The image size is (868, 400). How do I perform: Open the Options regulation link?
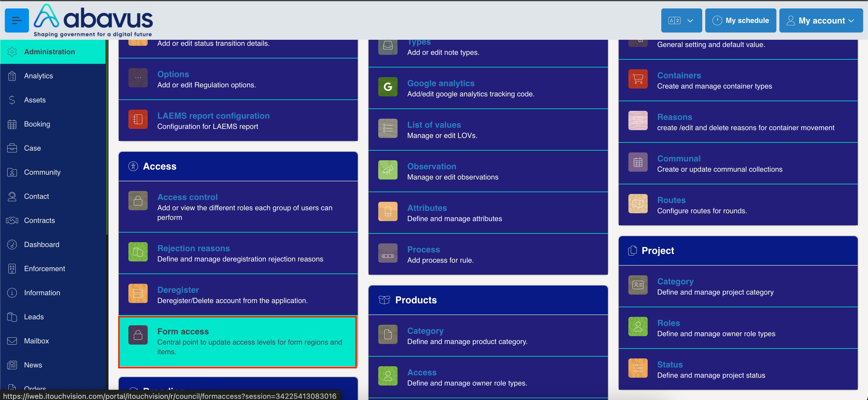(173, 74)
